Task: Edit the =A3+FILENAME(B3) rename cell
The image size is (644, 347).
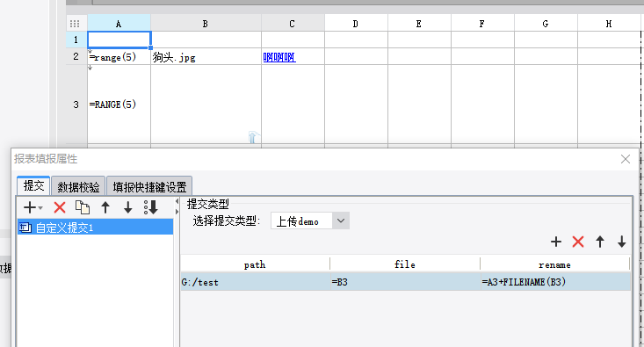Action: pos(555,282)
